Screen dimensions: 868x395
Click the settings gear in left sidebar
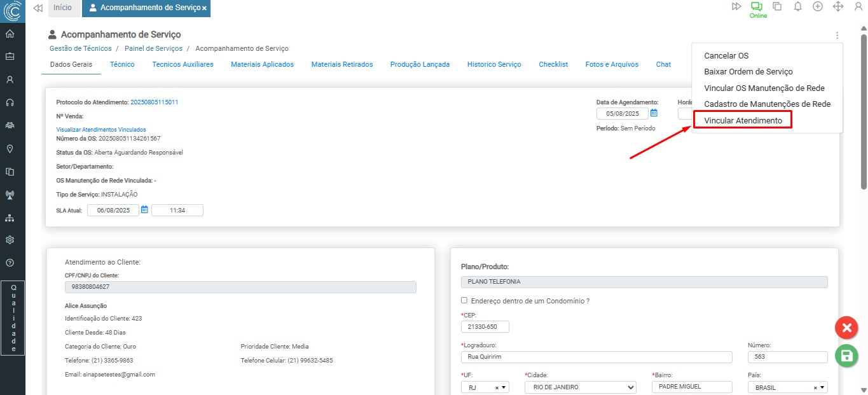[x=10, y=240]
